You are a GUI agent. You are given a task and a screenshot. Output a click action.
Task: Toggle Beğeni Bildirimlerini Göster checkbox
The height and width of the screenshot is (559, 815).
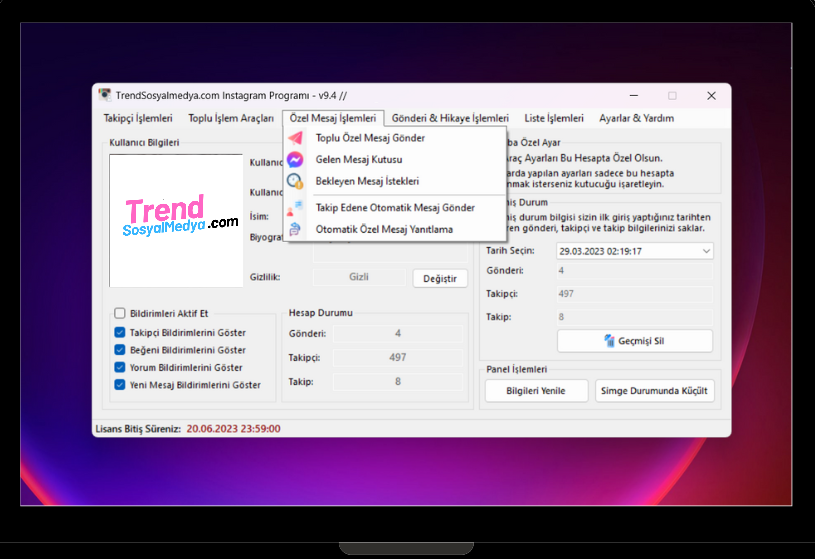coord(120,350)
